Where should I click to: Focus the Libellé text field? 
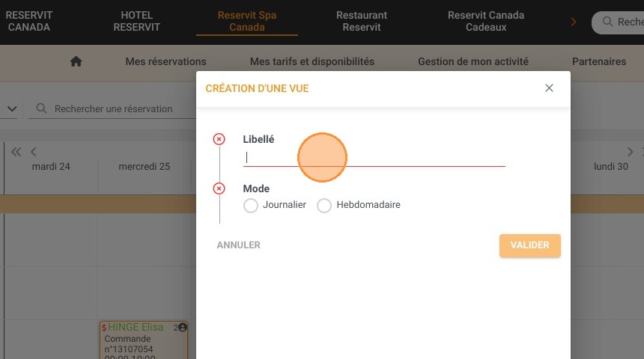click(x=374, y=158)
